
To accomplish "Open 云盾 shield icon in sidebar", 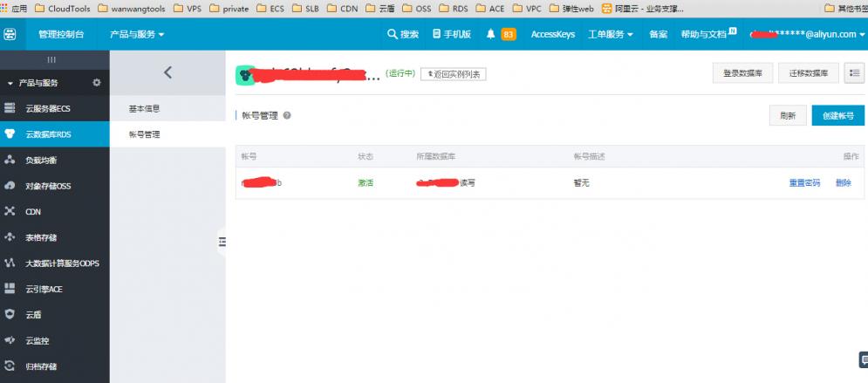I will (x=10, y=314).
